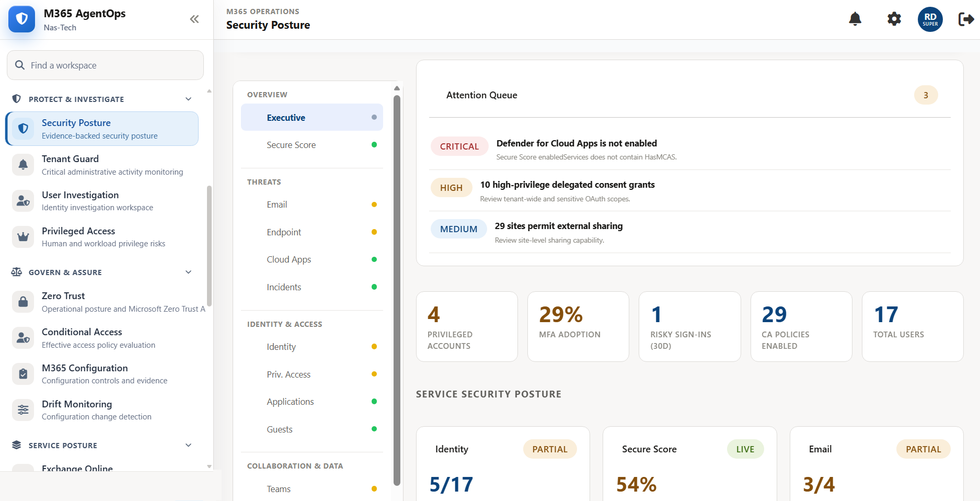Open the Email threats view

coord(312,204)
